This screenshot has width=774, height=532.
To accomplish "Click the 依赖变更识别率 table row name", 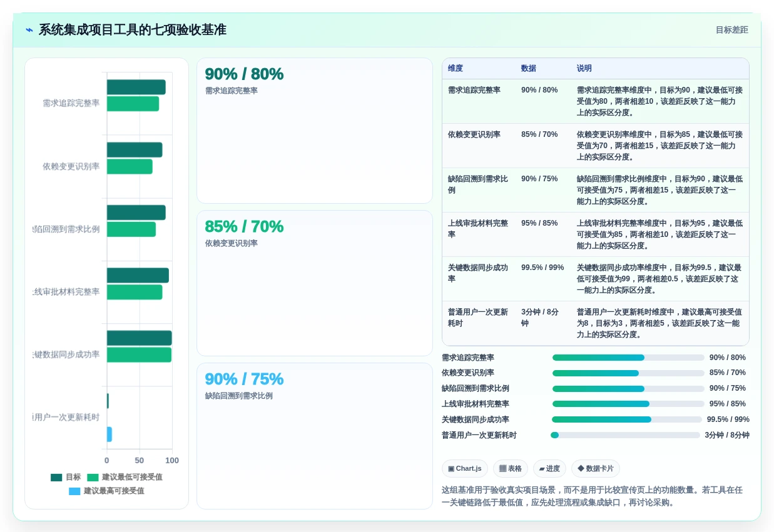I will tap(474, 134).
